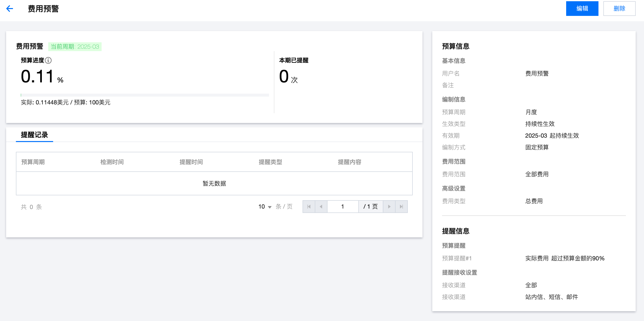Go to previous page arrow

coord(321,207)
